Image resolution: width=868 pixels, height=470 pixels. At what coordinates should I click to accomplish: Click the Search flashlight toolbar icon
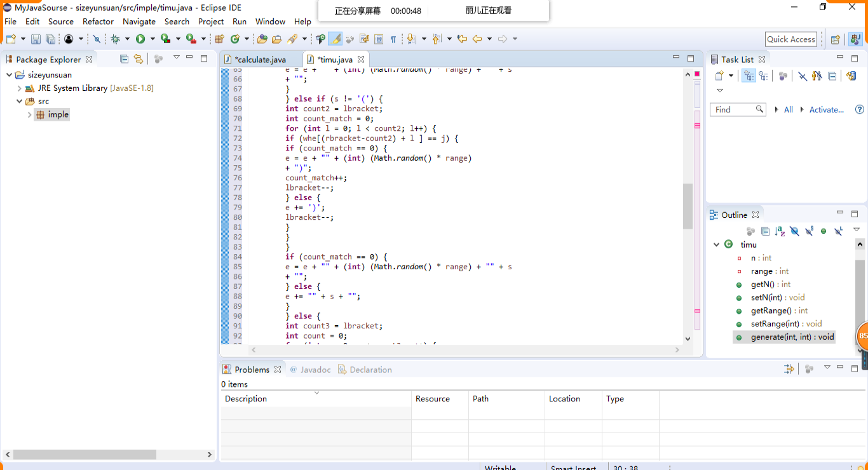click(x=292, y=39)
